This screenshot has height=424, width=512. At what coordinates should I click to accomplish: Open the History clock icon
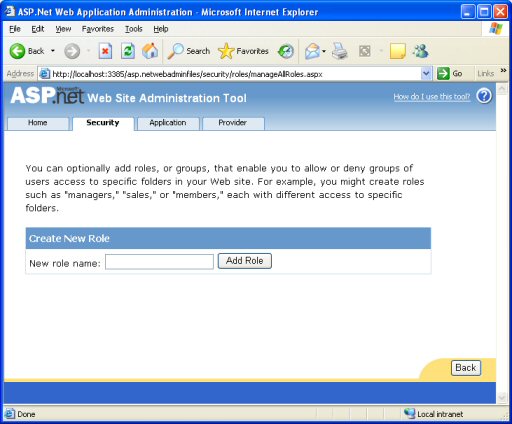tap(286, 51)
